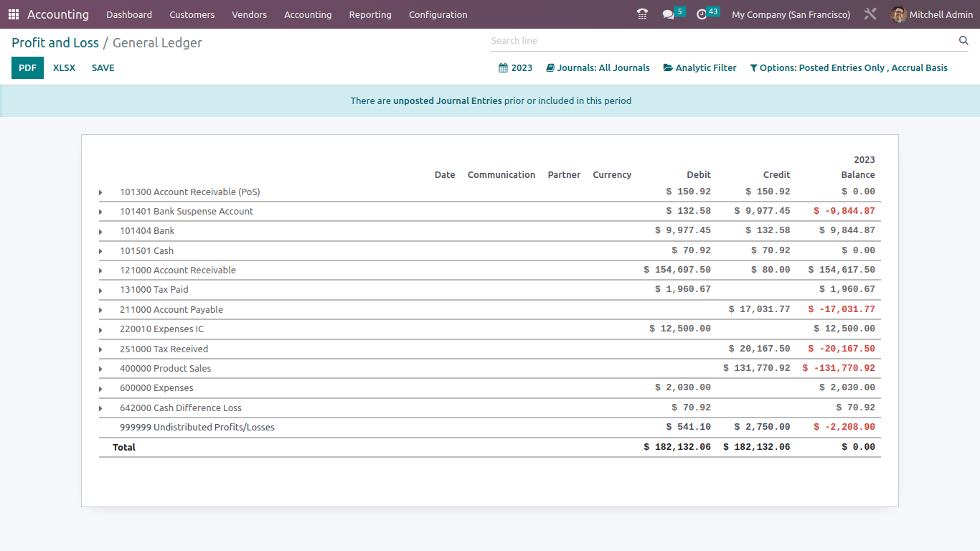
Task: Expand 101300 Account Receivable (PoS) row
Action: pos(100,192)
